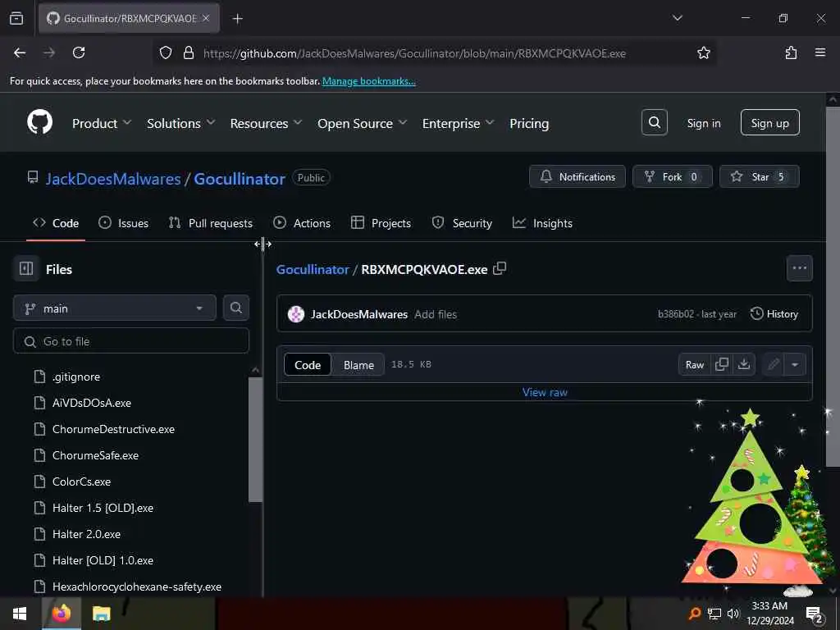Click the Go to file search field
The height and width of the screenshot is (630, 840).
[131, 341]
